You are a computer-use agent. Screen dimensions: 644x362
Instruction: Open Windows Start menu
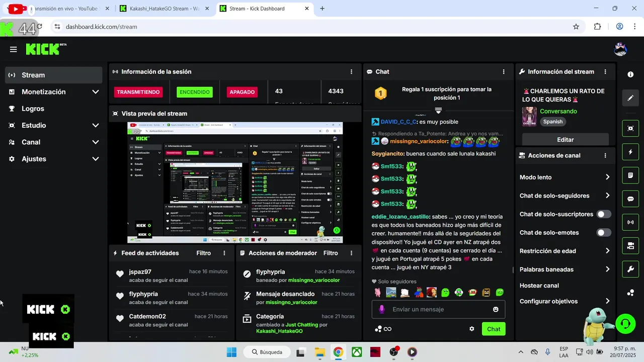(x=231, y=352)
